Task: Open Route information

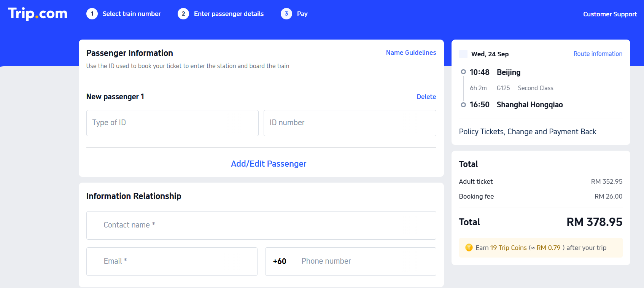Action: point(598,54)
